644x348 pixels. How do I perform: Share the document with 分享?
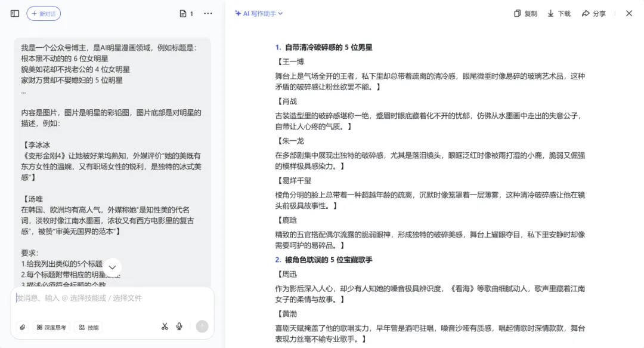click(593, 13)
